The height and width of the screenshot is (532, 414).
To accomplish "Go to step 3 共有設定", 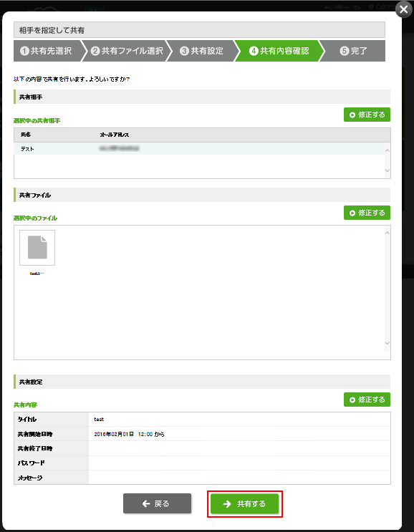I will [x=201, y=51].
